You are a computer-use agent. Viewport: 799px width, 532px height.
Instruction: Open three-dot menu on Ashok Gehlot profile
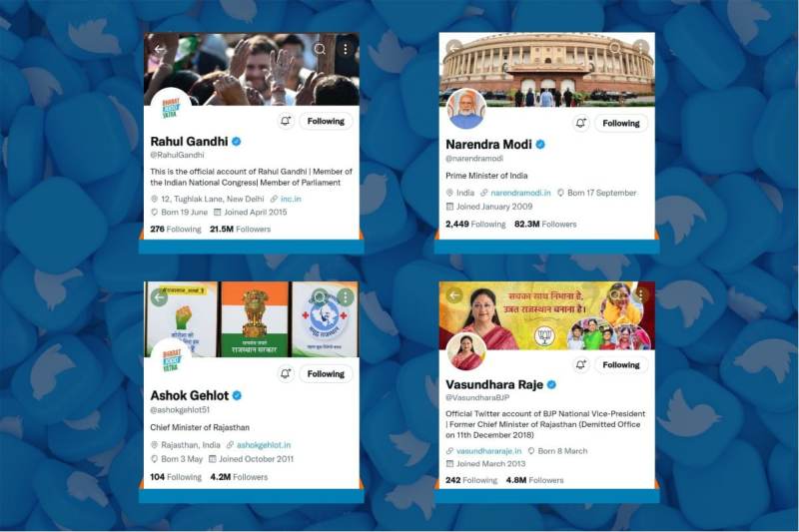click(x=346, y=296)
